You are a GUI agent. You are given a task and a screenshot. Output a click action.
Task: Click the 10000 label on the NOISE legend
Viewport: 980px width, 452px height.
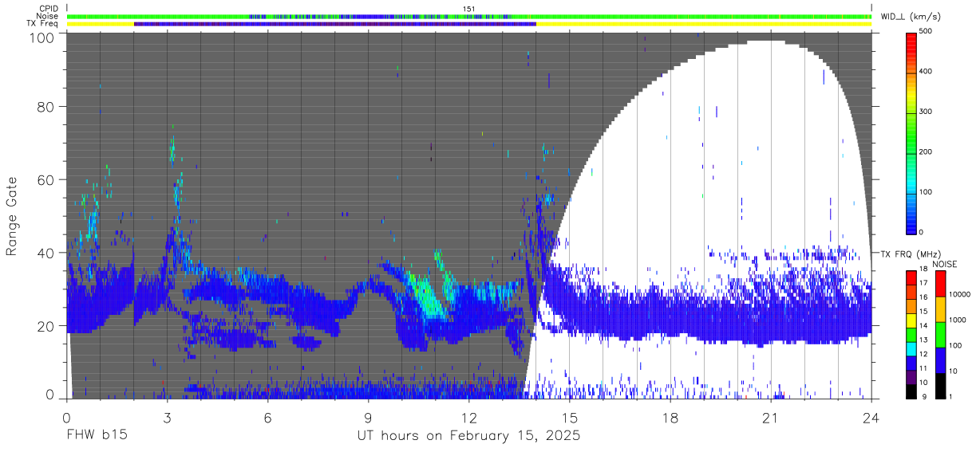coord(960,295)
